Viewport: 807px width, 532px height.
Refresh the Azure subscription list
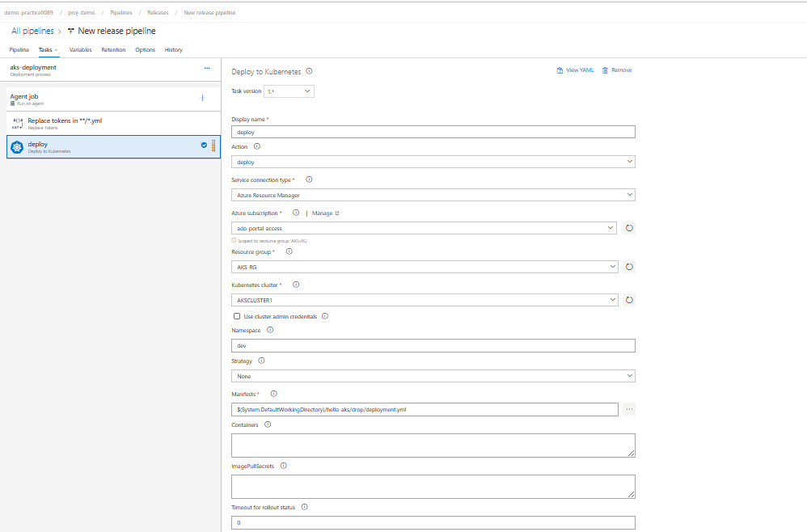629,228
